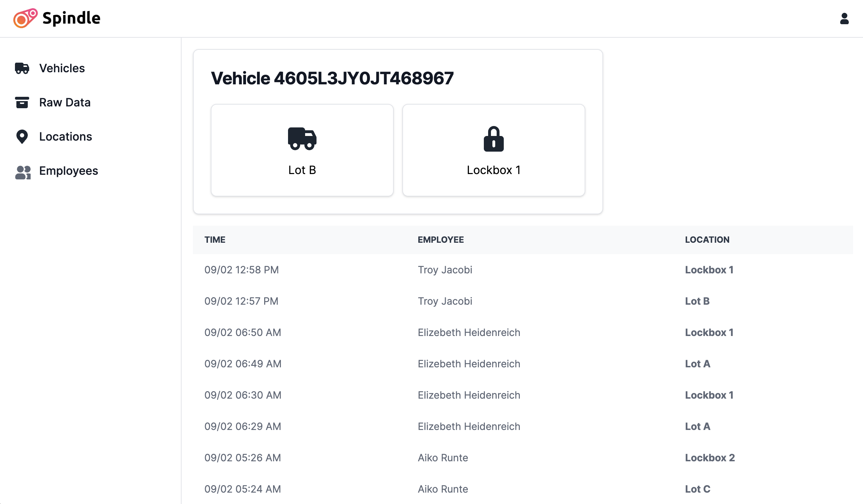Open the Lot B location card
Image resolution: width=863 pixels, height=504 pixels.
pyautogui.click(x=302, y=150)
